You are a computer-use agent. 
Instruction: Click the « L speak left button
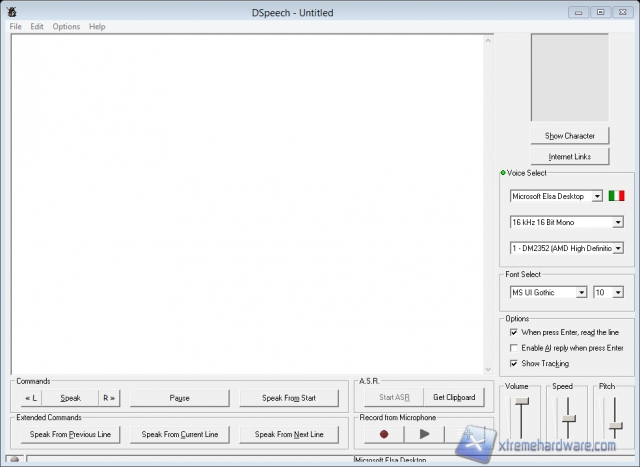click(x=32, y=398)
